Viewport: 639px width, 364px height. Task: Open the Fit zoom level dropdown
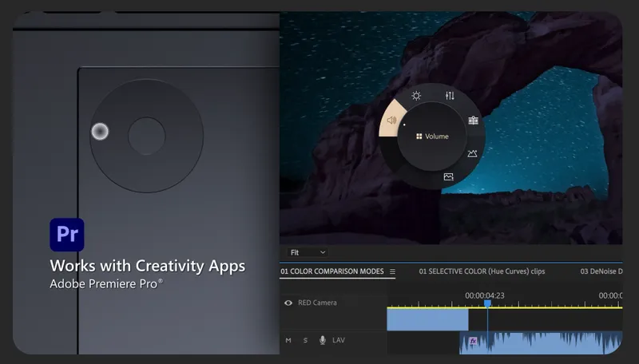tap(308, 252)
